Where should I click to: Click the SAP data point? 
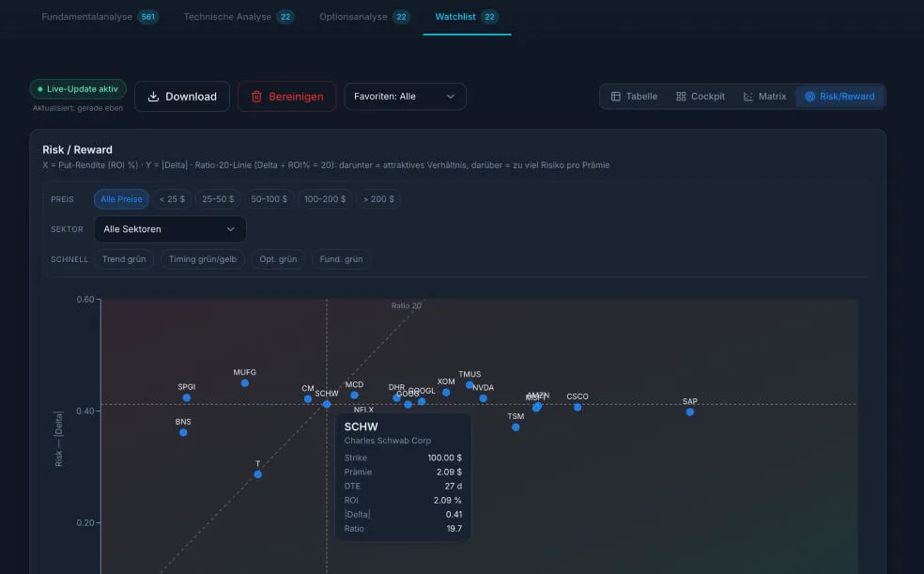pos(690,411)
